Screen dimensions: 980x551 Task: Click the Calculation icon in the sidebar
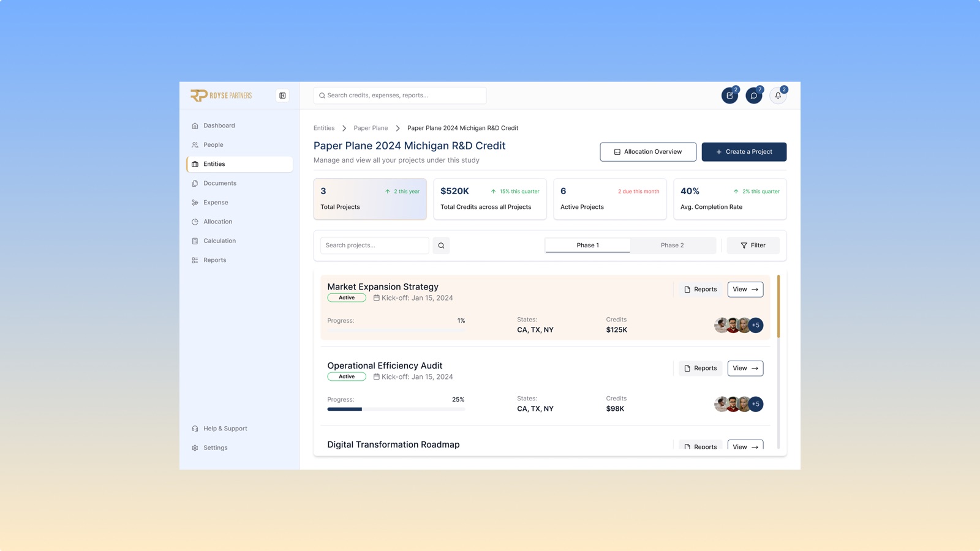(195, 241)
